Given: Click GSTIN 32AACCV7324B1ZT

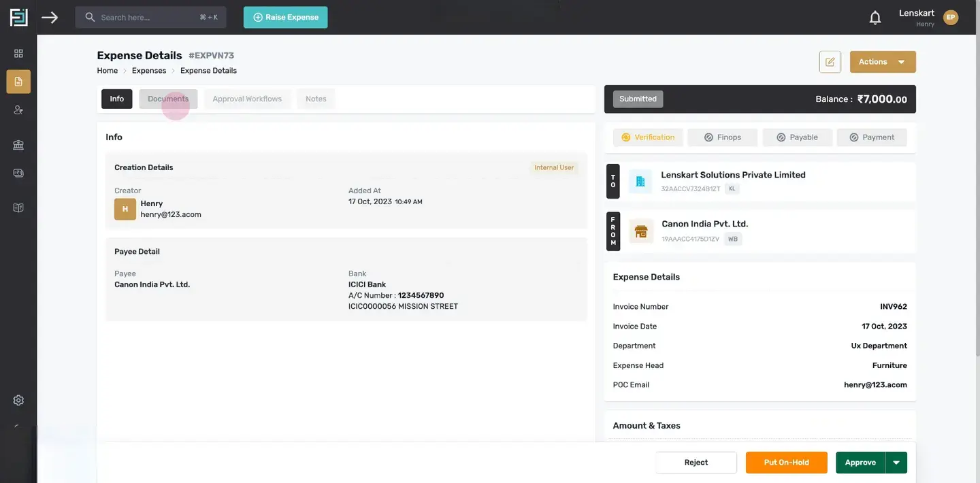Looking at the screenshot, I should click(691, 189).
